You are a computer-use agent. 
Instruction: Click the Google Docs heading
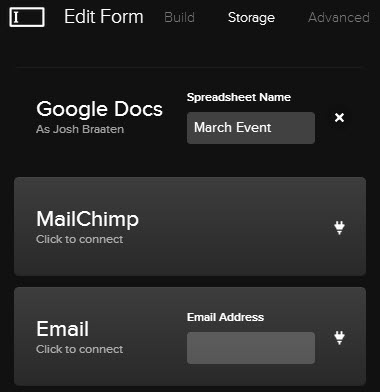click(99, 109)
